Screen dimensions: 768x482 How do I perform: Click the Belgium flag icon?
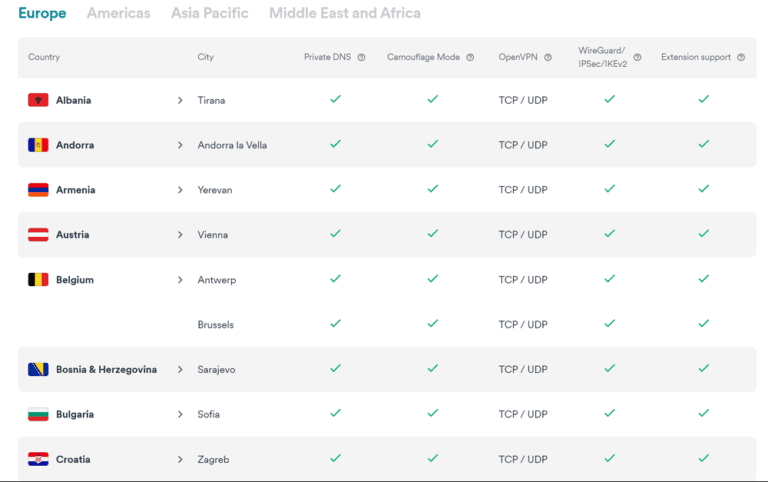click(x=38, y=280)
